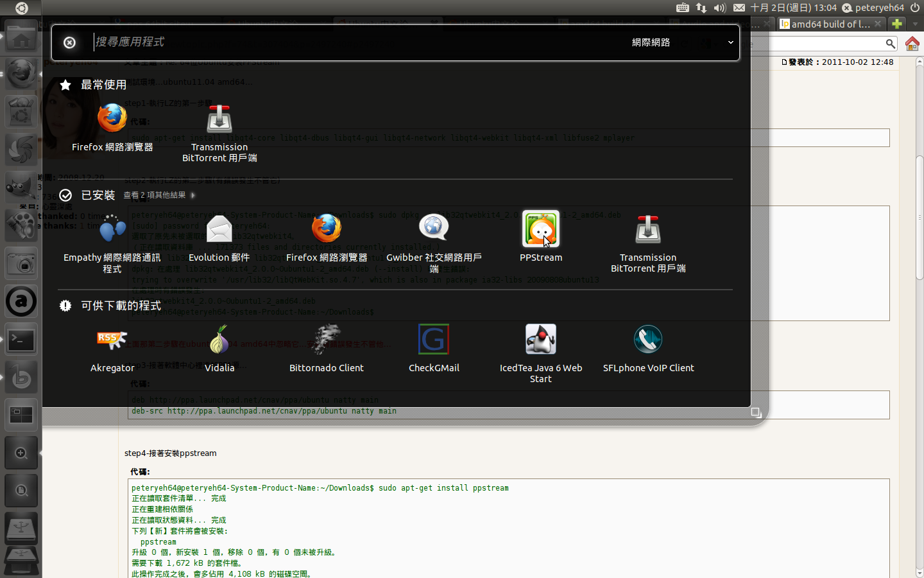Open screenshot camera tool in launcher
924x578 pixels.
coord(21,264)
